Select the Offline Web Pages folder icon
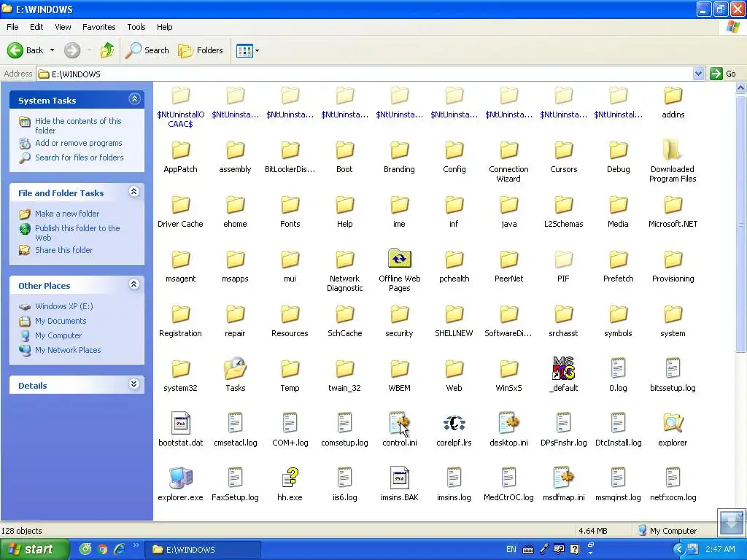 point(399,259)
